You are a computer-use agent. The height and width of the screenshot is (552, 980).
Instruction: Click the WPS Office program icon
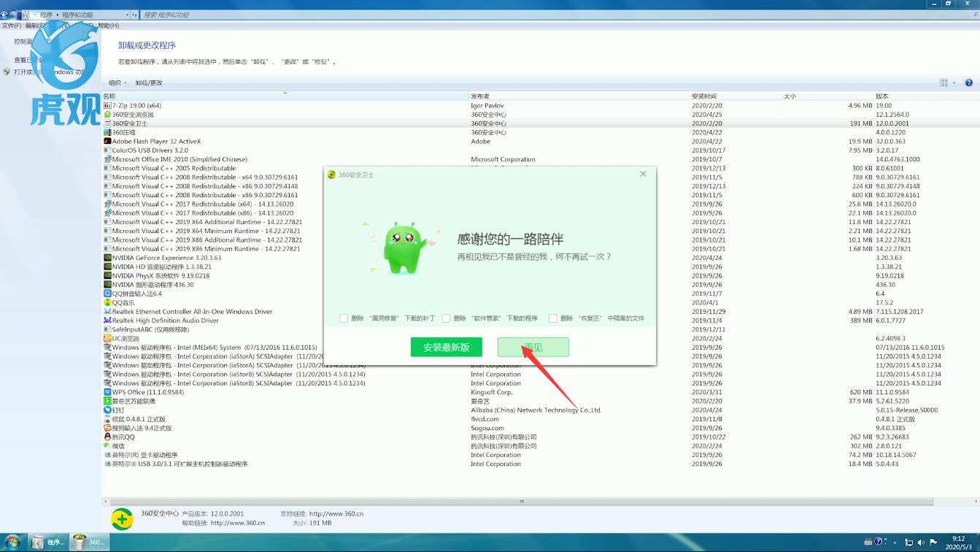(x=107, y=392)
